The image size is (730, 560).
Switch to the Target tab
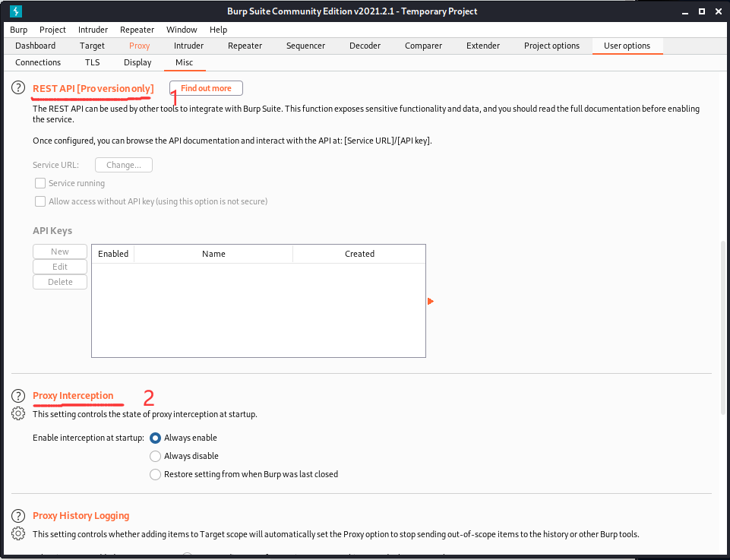(x=92, y=46)
